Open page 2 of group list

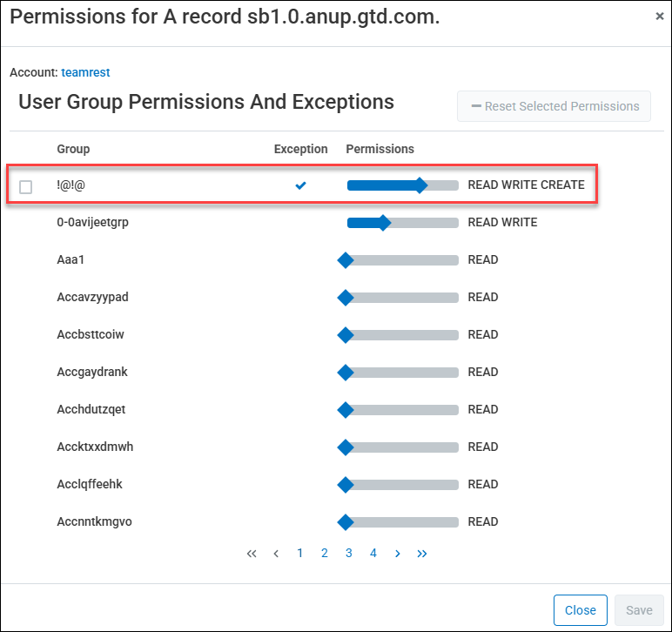(325, 554)
